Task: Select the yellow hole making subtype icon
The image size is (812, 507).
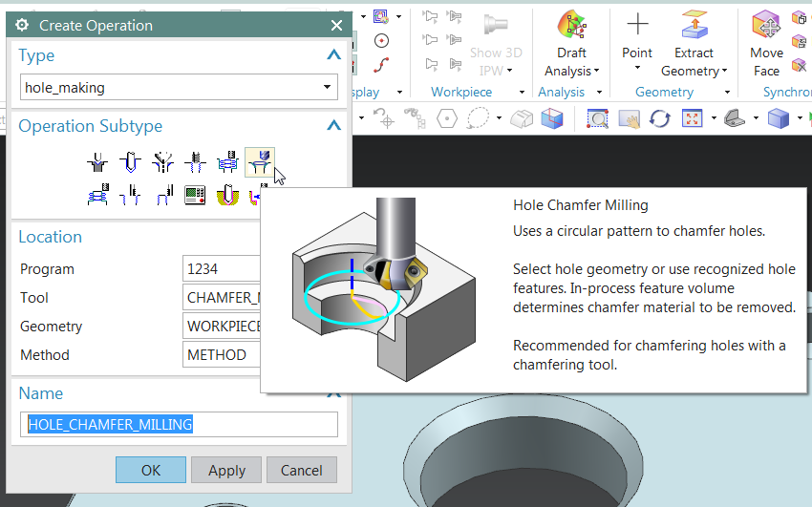Action: pyautogui.click(x=227, y=195)
